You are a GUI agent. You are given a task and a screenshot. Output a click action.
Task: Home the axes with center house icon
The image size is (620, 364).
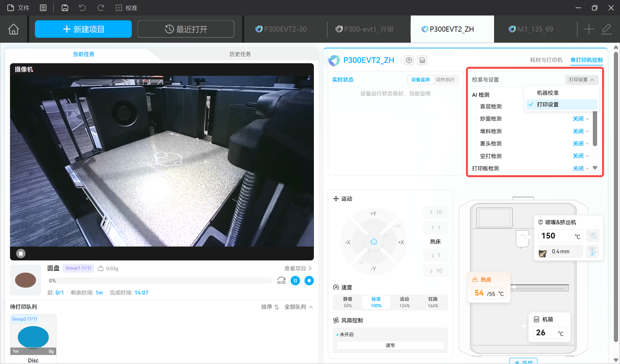click(373, 242)
